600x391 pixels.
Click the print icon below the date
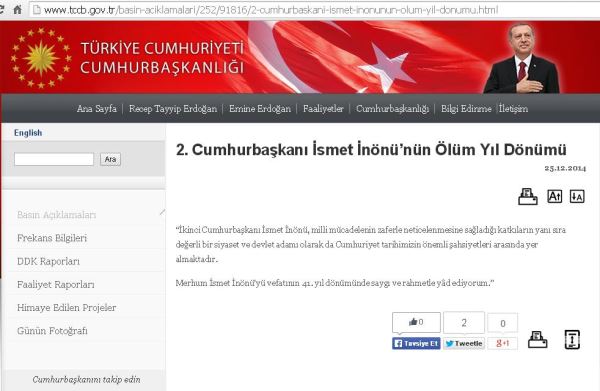tap(528, 197)
